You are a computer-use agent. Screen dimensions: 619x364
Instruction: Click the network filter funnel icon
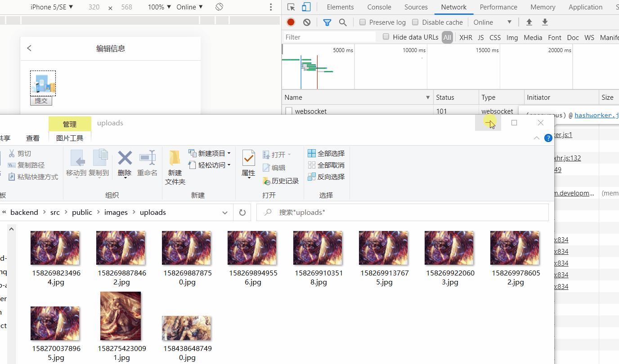pos(327,22)
